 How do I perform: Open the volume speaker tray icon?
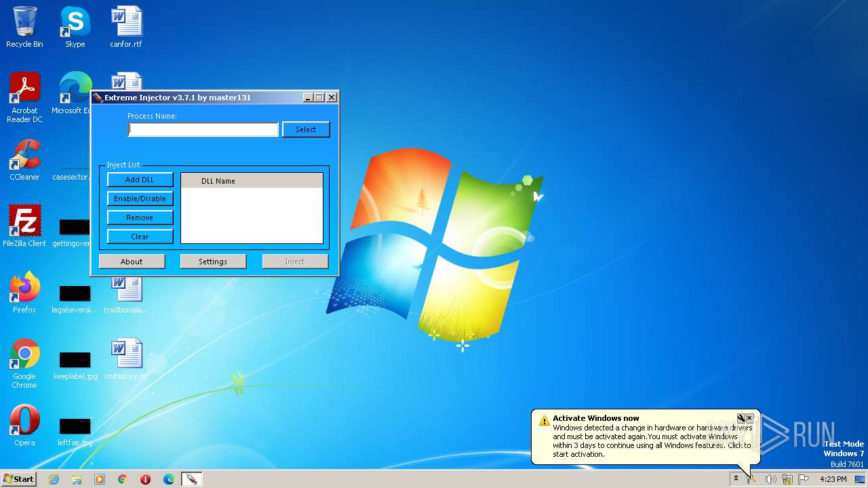770,479
